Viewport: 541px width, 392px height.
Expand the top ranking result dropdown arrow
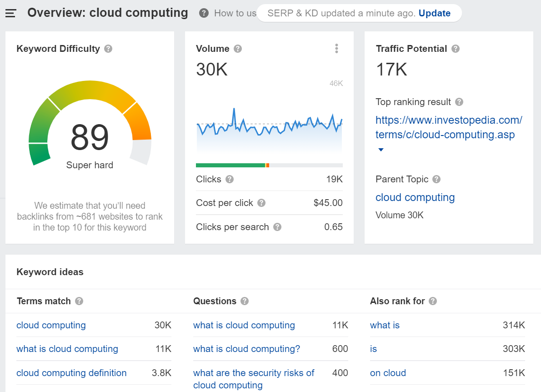381,150
